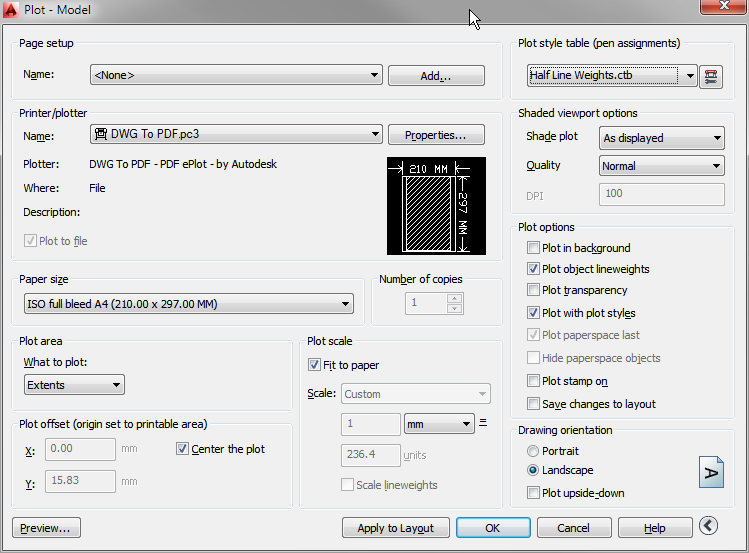Select Portrait orientation
This screenshot has height=553, width=749.
533,451
